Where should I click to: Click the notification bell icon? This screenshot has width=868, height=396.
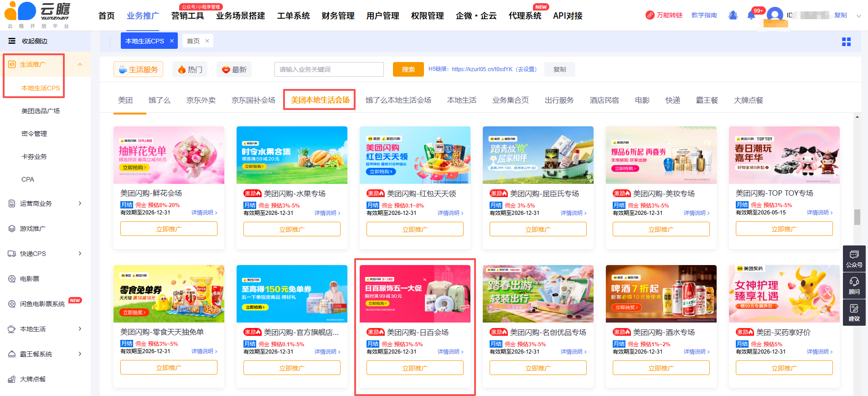(x=751, y=16)
